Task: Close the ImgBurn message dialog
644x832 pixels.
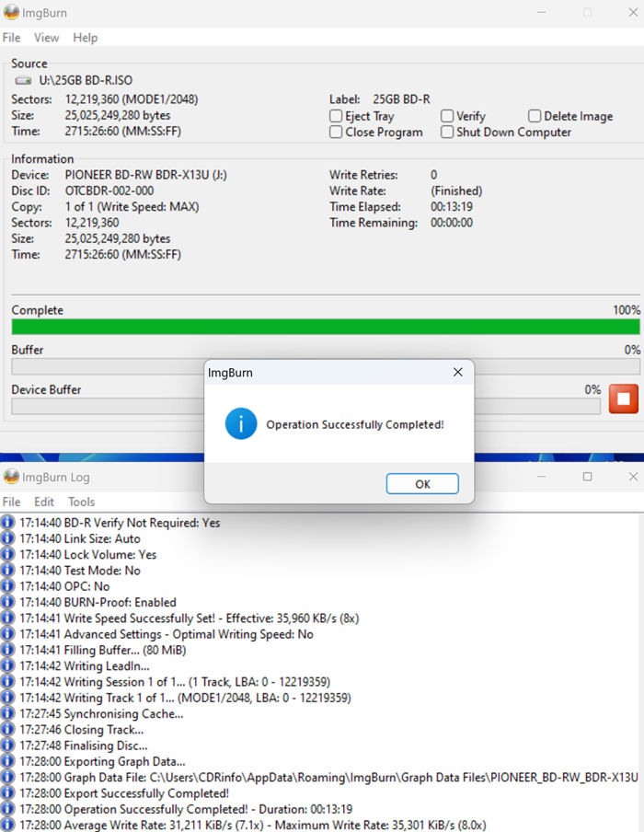Action: coord(458,373)
